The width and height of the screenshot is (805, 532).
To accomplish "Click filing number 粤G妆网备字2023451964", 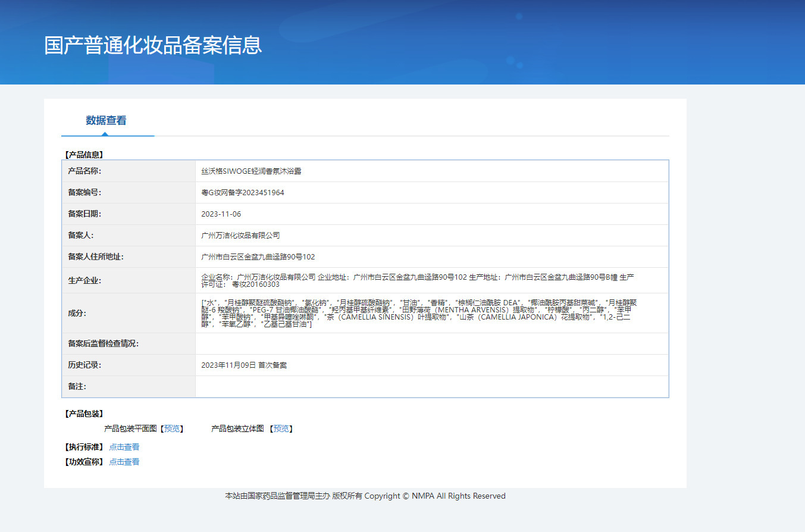I will click(x=243, y=193).
